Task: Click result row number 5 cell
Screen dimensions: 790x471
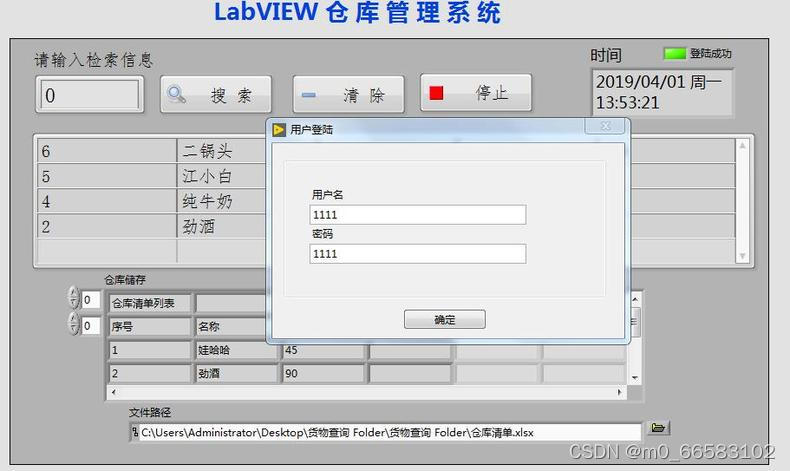Action: point(107,176)
